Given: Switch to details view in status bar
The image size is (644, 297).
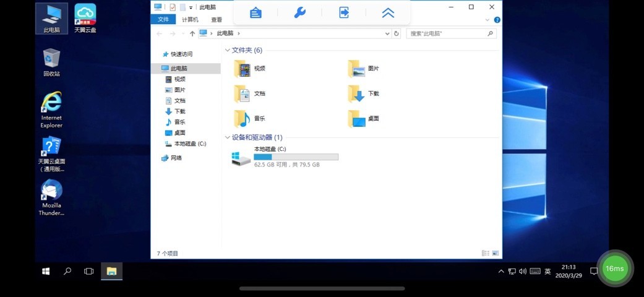Looking at the screenshot, I should click(486, 253).
